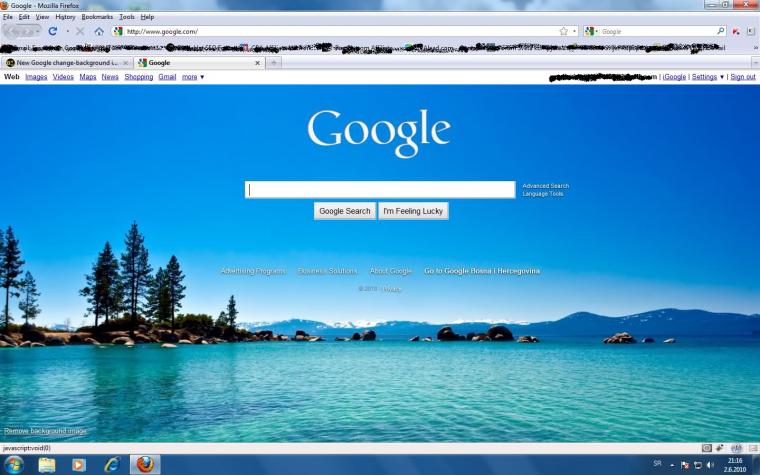760x475 pixels.
Task: Stop page loading with the X icon
Action: [x=80, y=32]
